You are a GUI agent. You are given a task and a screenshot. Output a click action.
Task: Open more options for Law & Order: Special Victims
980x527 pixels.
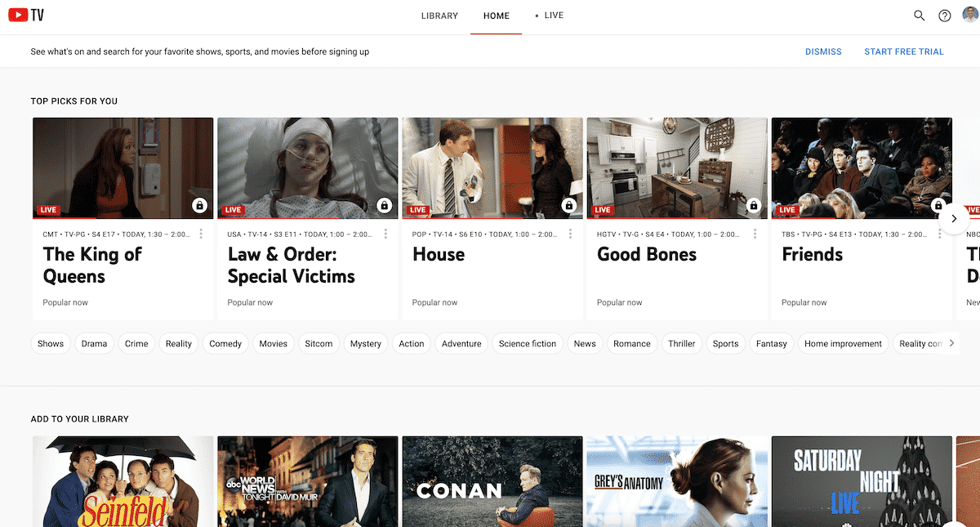[x=385, y=234]
